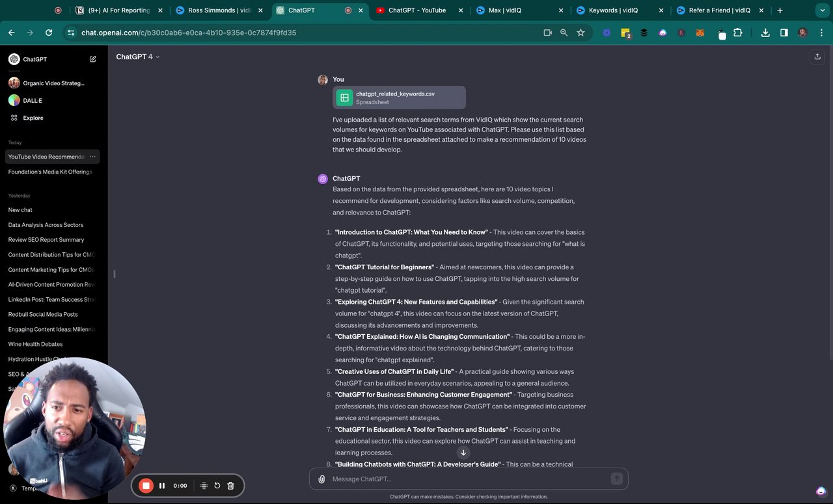Focus the Message ChatGPT input field
Viewport: 833px width, 504px height.
click(469, 479)
